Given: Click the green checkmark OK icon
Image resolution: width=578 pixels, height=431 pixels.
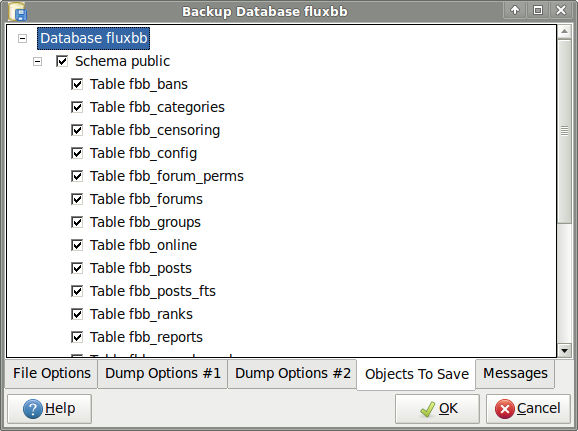Looking at the screenshot, I should 428,409.
